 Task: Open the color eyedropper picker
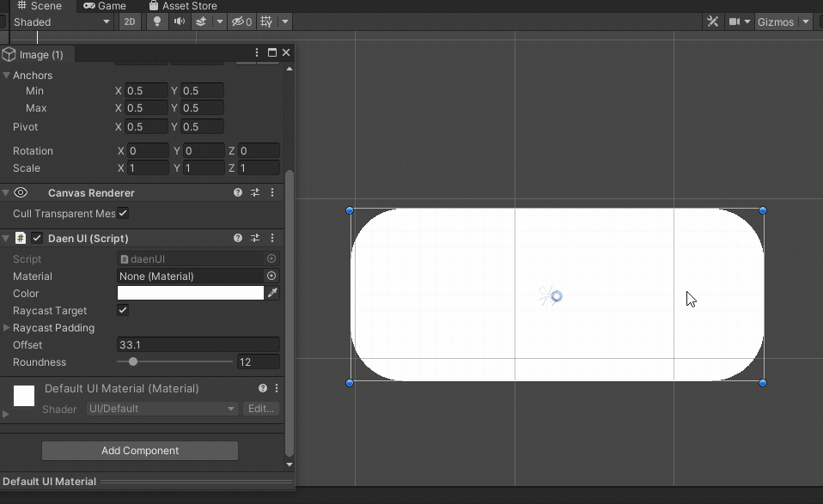pos(272,294)
